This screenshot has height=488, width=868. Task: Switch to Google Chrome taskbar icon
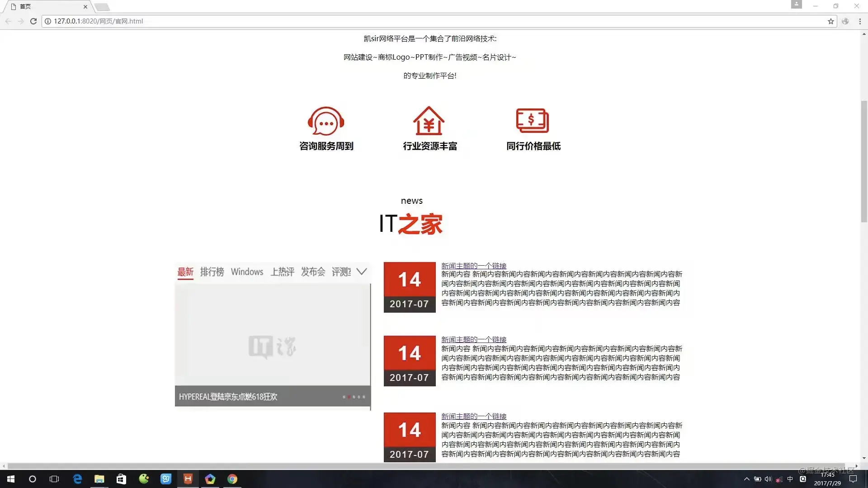click(232, 479)
